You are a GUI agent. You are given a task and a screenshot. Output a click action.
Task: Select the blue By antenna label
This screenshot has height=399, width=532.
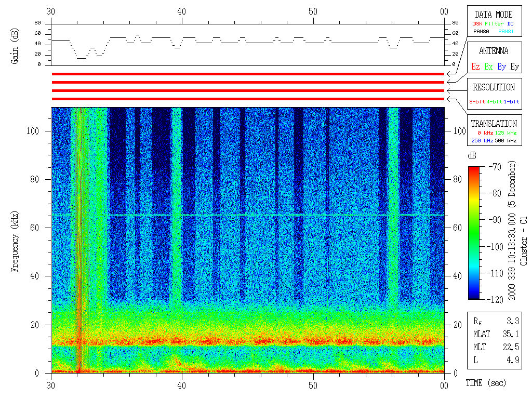click(501, 66)
